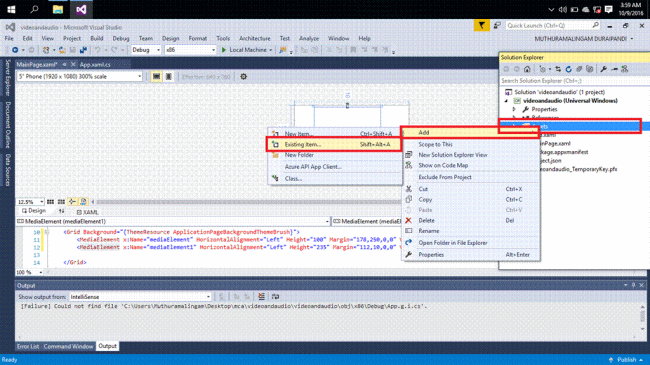Click the Undo toolbar icon
The height and width of the screenshot is (365, 650).
[x=97, y=50]
